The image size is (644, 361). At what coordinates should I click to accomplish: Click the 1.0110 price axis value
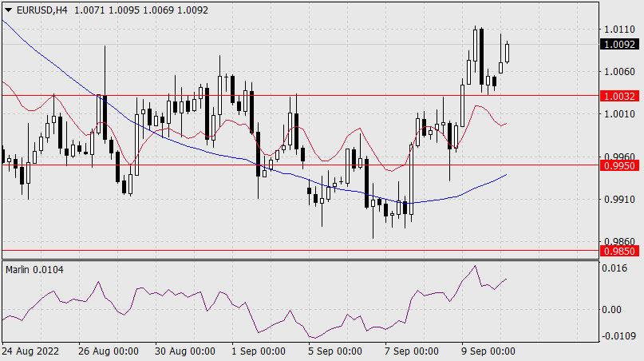620,29
